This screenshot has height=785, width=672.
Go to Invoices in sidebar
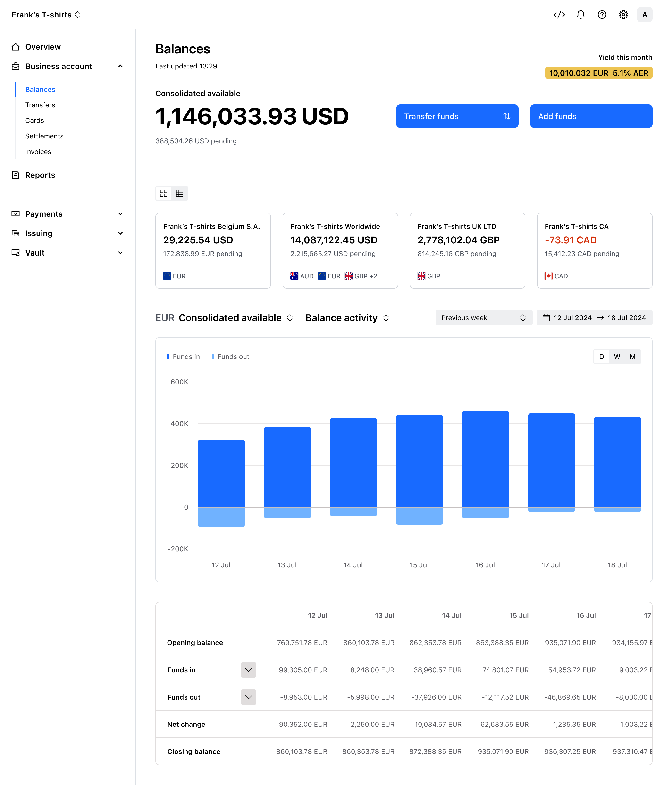click(38, 152)
